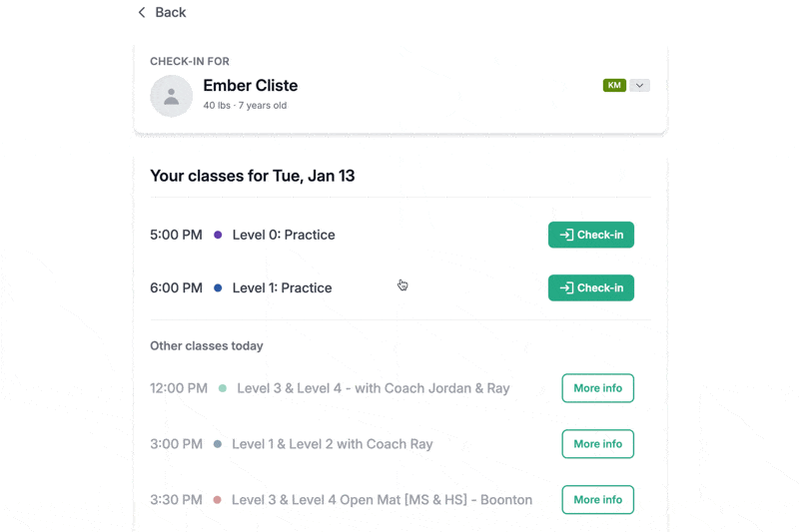Image resolution: width=799 pixels, height=532 pixels.
Task: Click Ember Cliste's avatar placeholder icon
Action: pyautogui.click(x=171, y=96)
